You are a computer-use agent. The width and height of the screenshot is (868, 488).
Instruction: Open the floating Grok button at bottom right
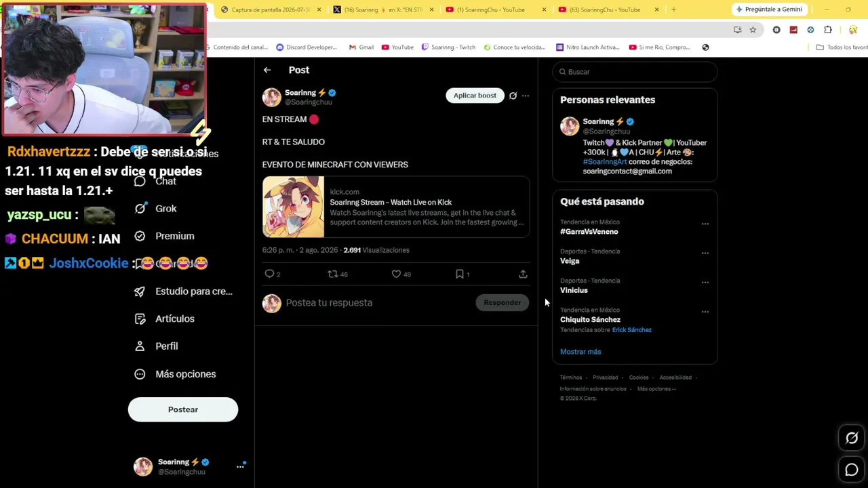click(x=852, y=439)
